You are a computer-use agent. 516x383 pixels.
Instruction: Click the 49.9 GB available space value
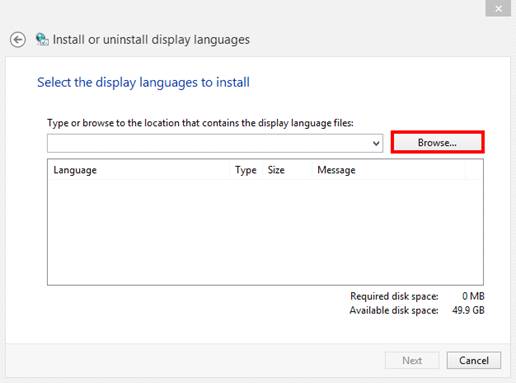click(x=468, y=310)
